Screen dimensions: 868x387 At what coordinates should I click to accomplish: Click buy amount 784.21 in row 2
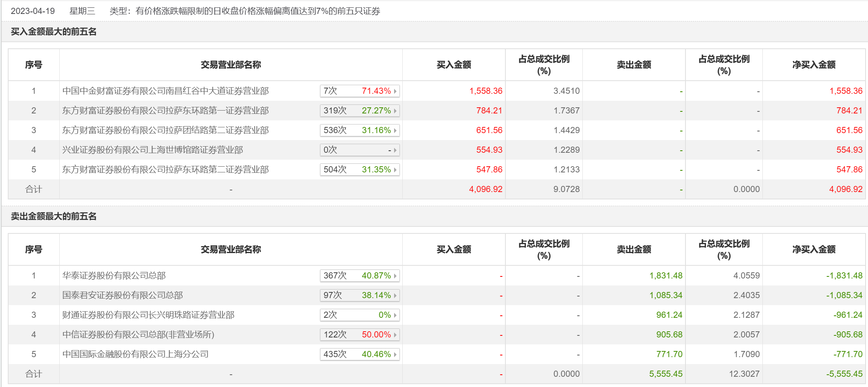pyautogui.click(x=489, y=111)
